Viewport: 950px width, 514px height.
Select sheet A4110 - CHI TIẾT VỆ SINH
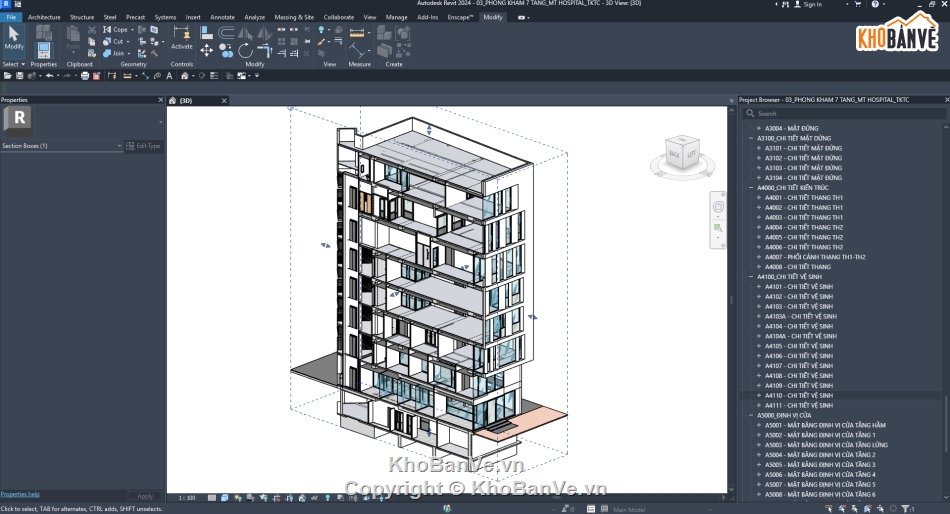(799, 396)
